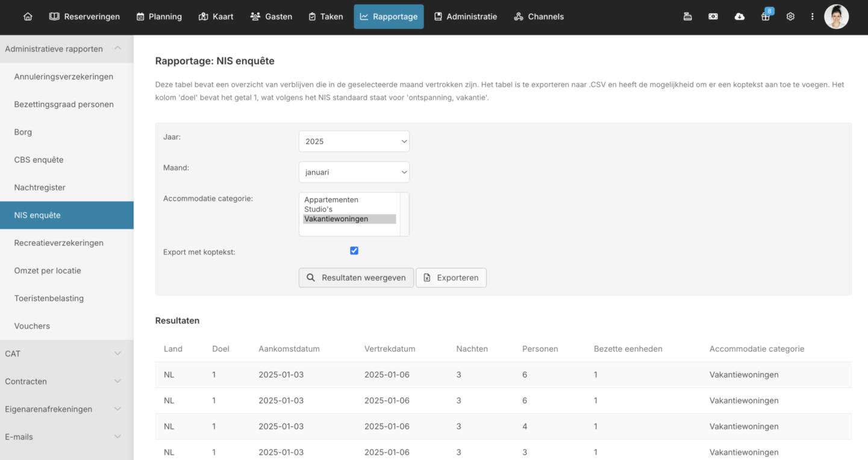Open the Maand dropdown showing januari

[354, 172]
